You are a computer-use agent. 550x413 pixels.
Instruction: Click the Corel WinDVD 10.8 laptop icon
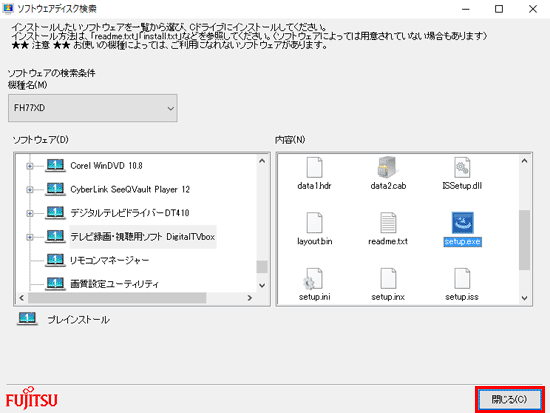coord(55,165)
